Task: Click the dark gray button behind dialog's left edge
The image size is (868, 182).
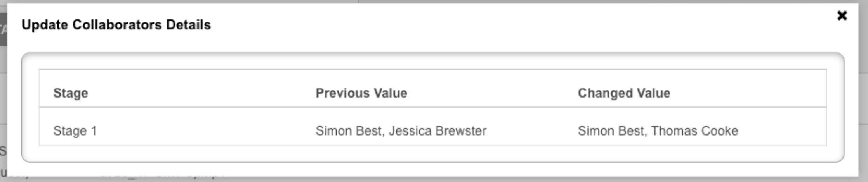Action: click(3, 29)
